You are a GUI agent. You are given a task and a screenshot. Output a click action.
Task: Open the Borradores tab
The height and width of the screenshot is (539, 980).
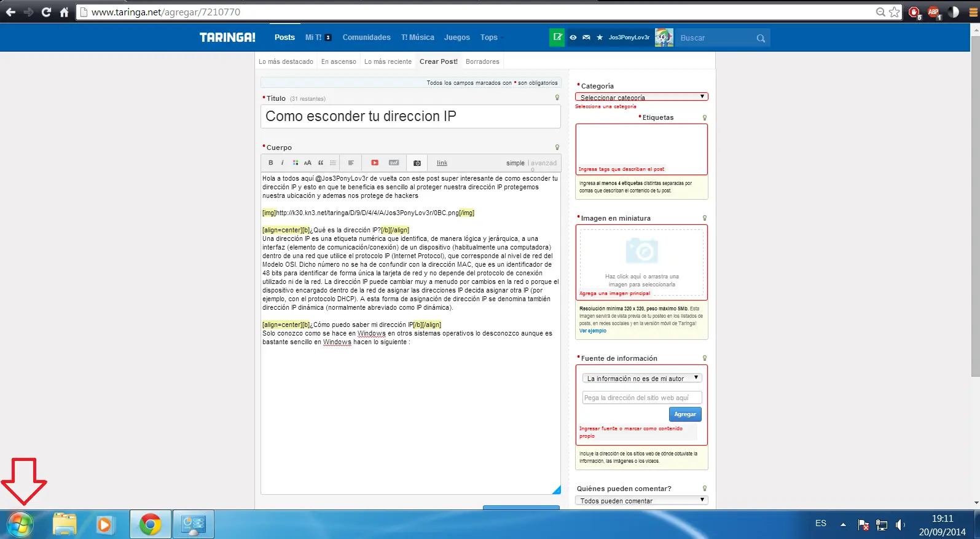point(482,61)
